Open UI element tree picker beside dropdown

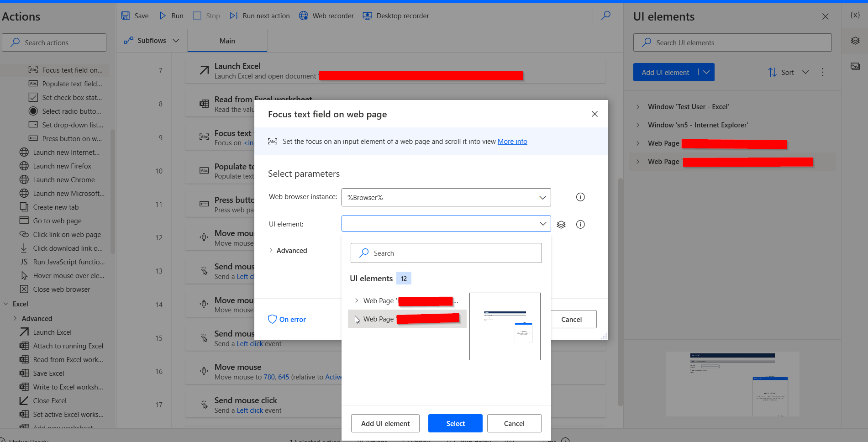click(x=561, y=224)
